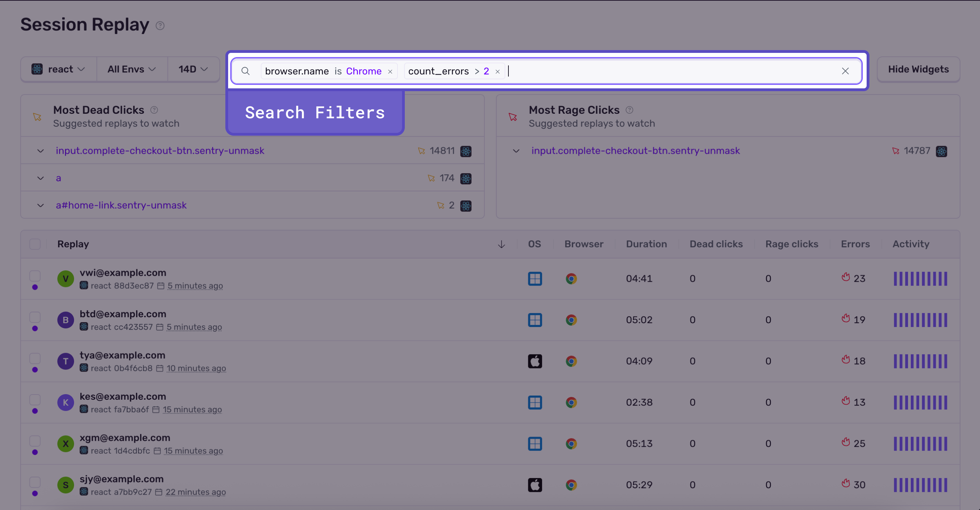Click the sort arrow on the Replay column

coord(501,244)
